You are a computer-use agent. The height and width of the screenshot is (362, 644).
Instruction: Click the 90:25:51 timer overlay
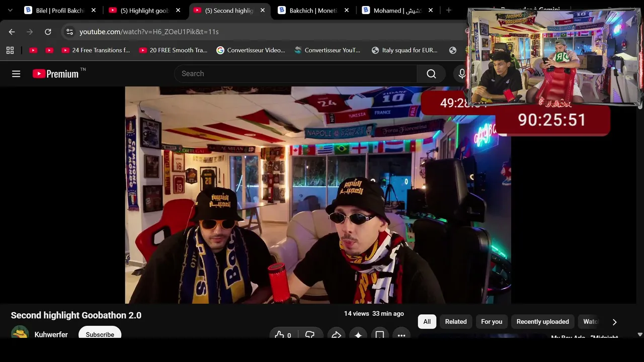coord(552,120)
